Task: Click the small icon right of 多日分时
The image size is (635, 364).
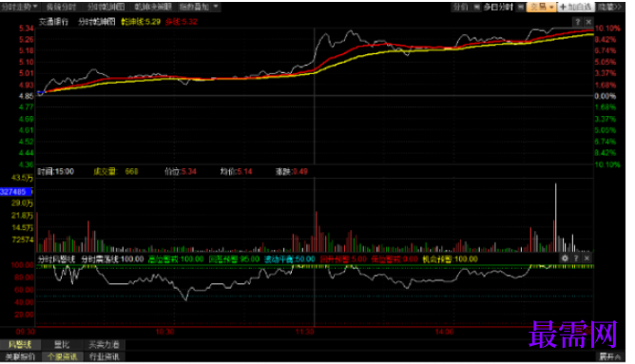Action: point(520,7)
